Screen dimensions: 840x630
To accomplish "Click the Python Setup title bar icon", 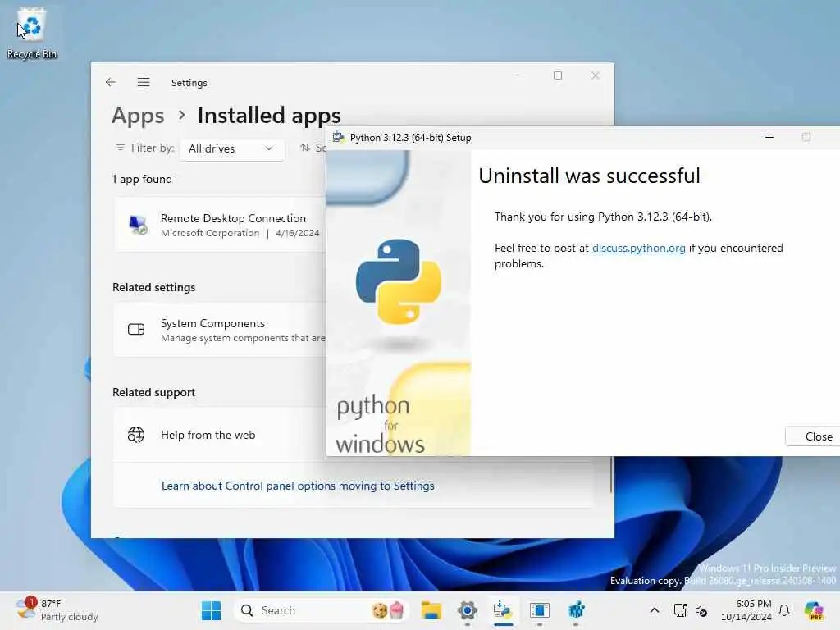I will (338, 137).
